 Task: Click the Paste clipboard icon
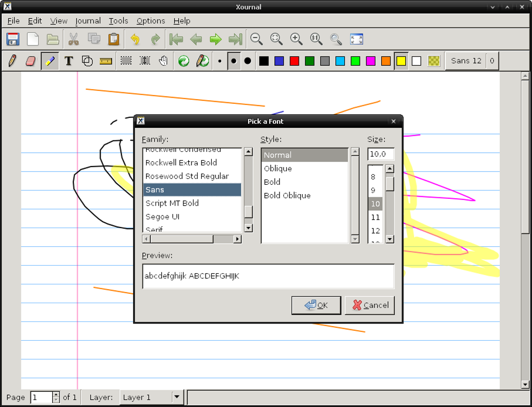coord(114,39)
